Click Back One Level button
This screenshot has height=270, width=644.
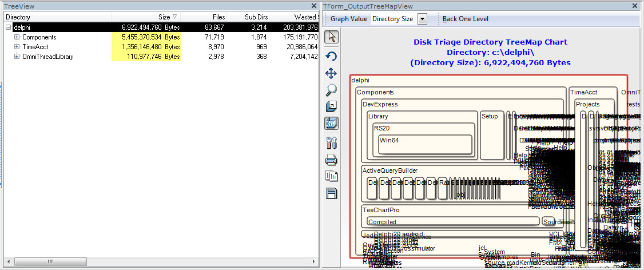466,19
